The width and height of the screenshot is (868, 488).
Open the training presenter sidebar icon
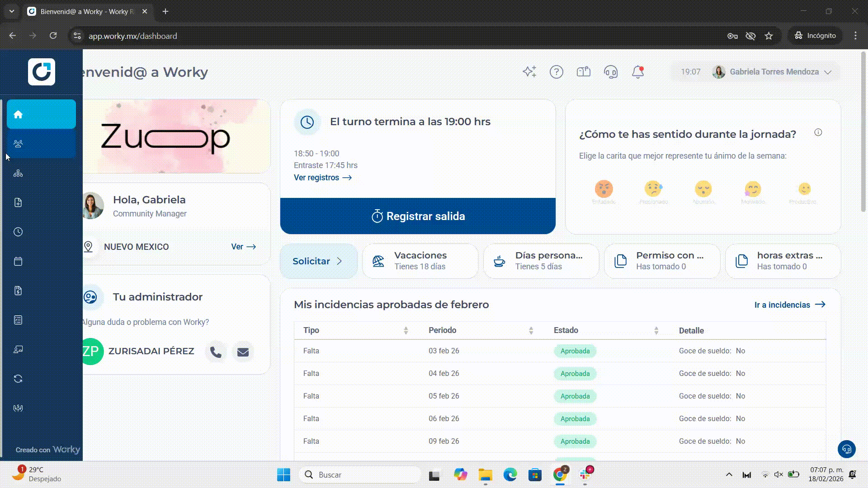coord(18,349)
